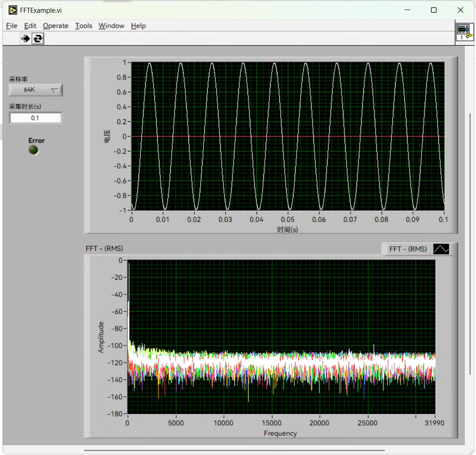The height and width of the screenshot is (455, 476).
Task: Open the Edit menu
Action: pos(30,26)
